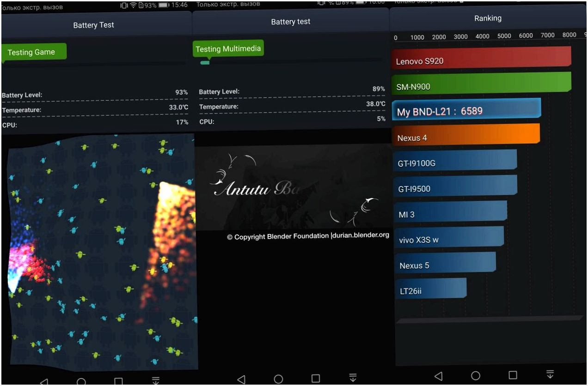
Task: Tap the Antutu logo video frame
Action: pyautogui.click(x=293, y=187)
